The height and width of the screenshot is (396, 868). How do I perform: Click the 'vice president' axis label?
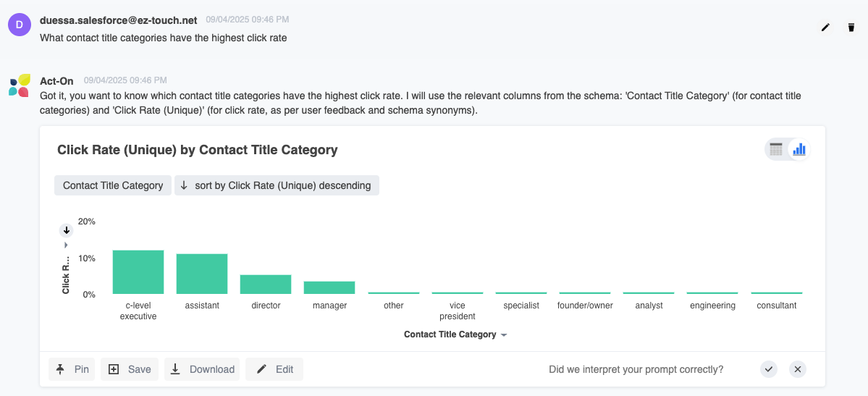(x=458, y=311)
